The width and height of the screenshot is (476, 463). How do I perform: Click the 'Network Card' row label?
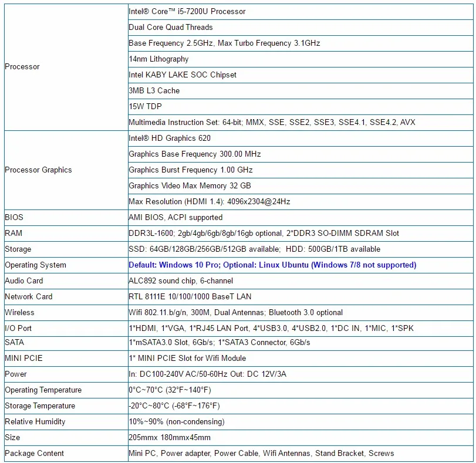pos(66,296)
